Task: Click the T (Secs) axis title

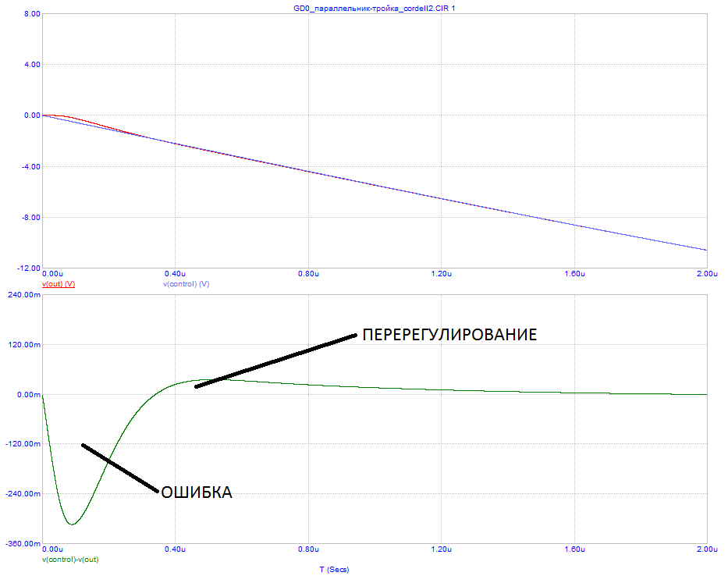Action: point(334,570)
